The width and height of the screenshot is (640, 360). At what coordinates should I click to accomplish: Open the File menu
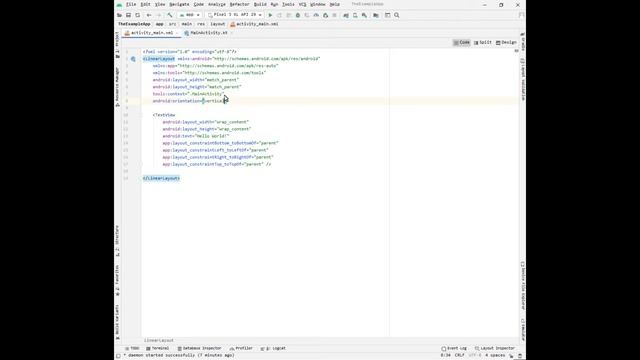tap(131, 4)
